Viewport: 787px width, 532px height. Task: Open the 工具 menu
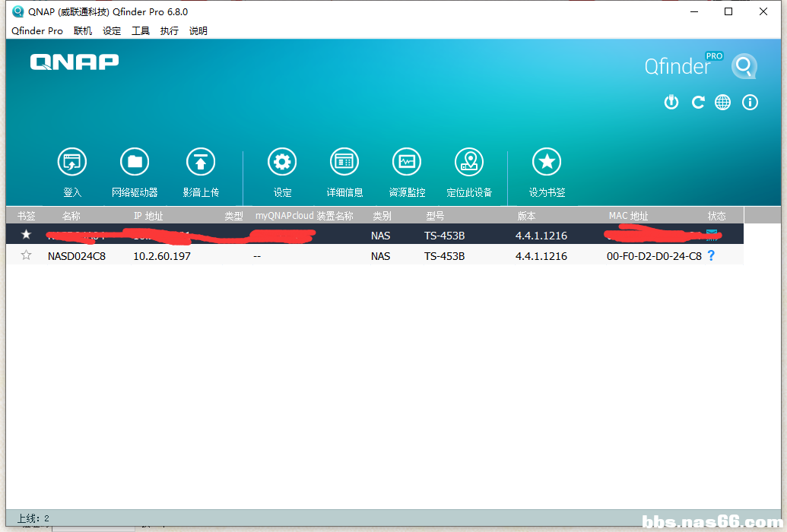[x=141, y=31]
